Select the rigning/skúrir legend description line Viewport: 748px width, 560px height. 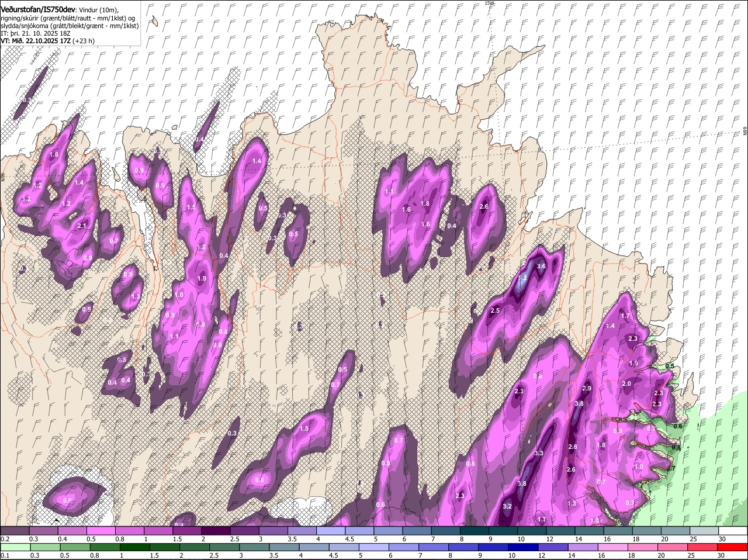click(x=68, y=18)
